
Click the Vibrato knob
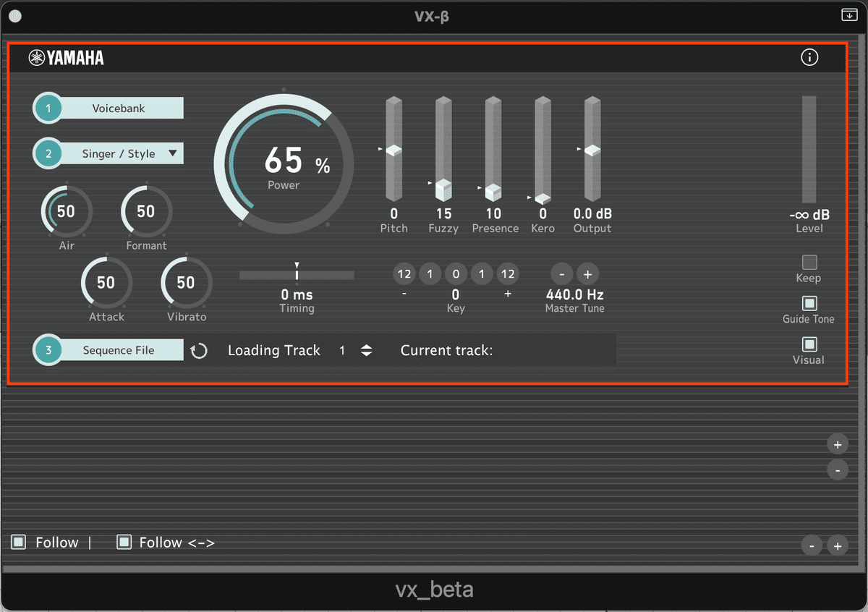tap(186, 283)
